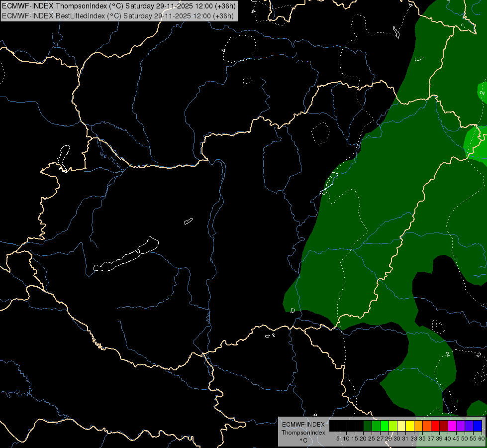Screen dimensions: 487x448
Task: Click the magenta 40-45 legend swatch
Action: pos(452,426)
